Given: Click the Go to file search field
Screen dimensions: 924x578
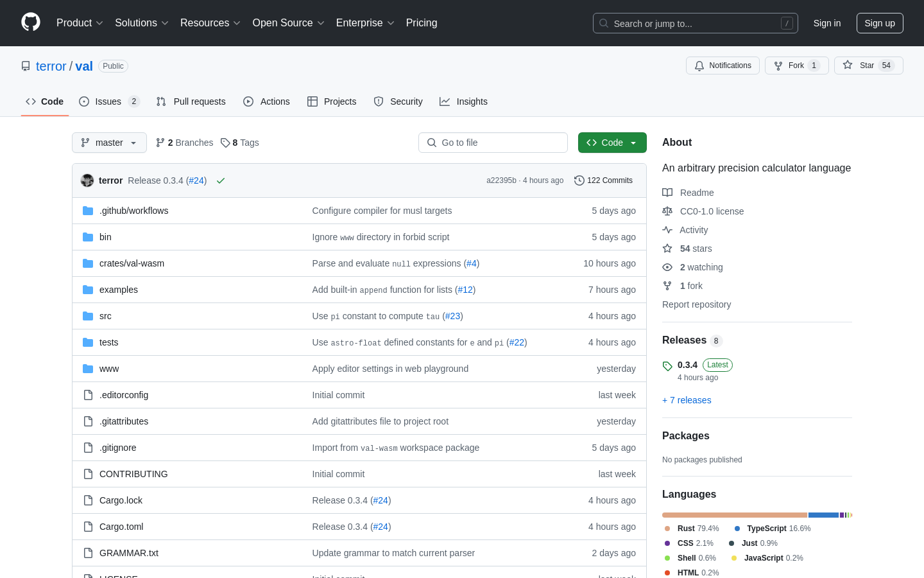Looking at the screenshot, I should (x=493, y=143).
